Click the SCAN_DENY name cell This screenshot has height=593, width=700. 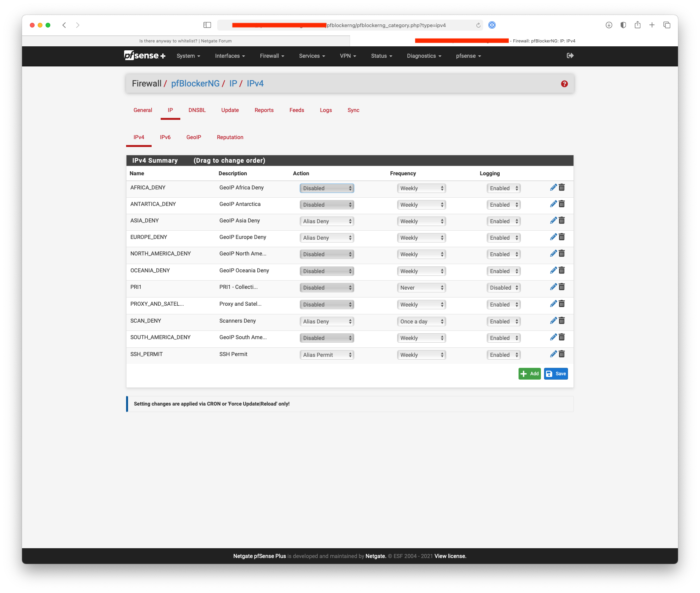tap(146, 321)
